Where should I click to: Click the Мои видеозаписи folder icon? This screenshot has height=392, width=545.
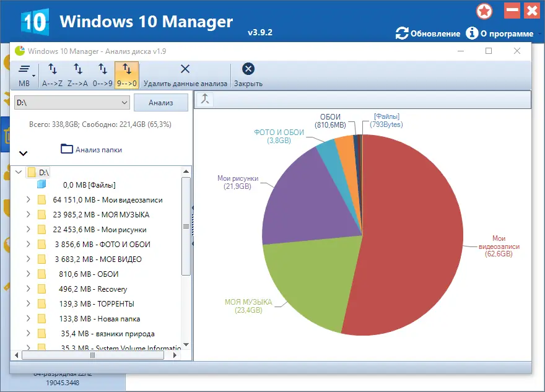(x=41, y=200)
